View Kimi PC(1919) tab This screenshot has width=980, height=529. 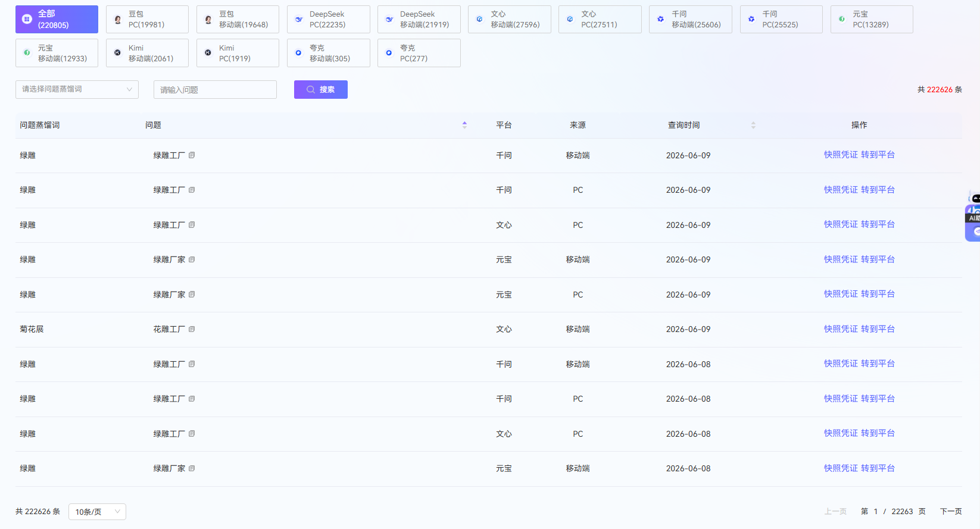238,53
